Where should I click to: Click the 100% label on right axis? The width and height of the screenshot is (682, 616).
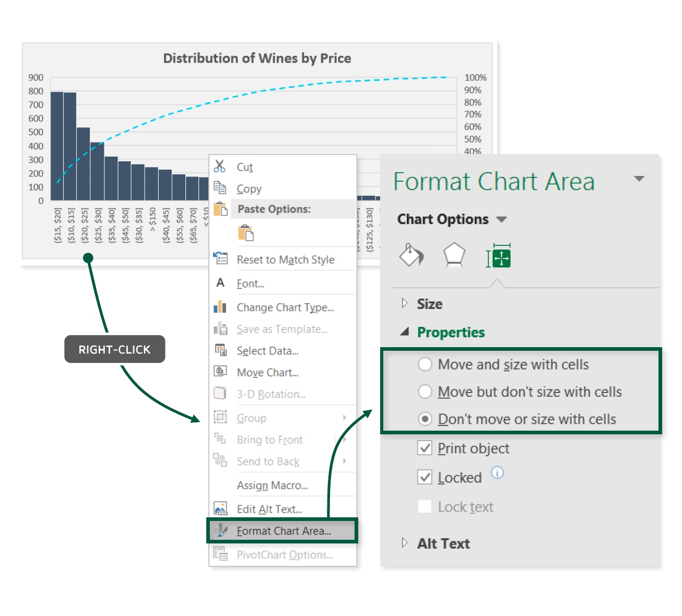(x=475, y=77)
